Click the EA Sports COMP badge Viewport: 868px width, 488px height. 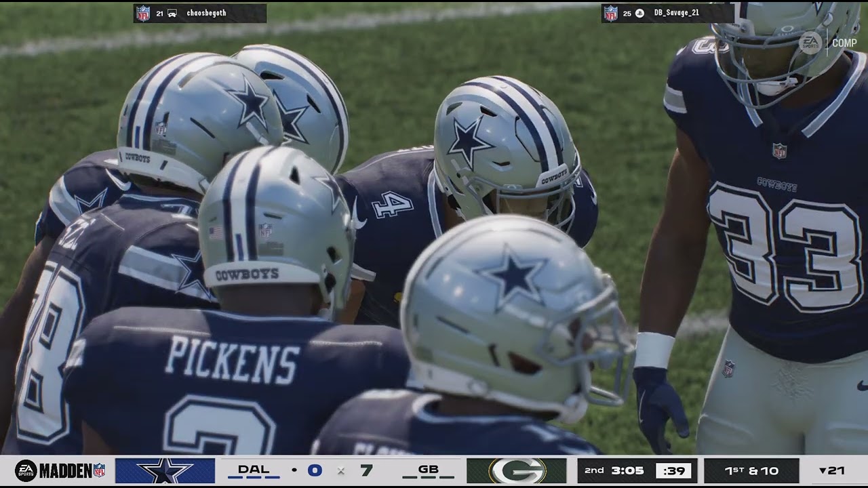pyautogui.click(x=827, y=43)
